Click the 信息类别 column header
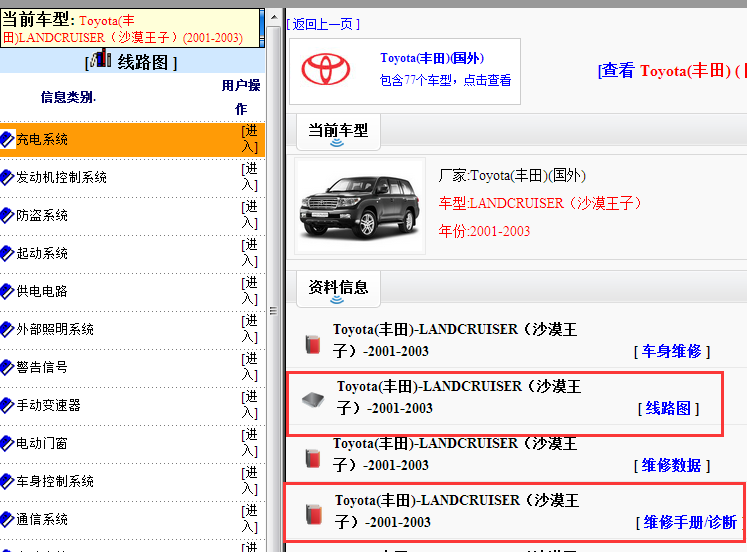The image size is (747, 552). click(x=68, y=98)
